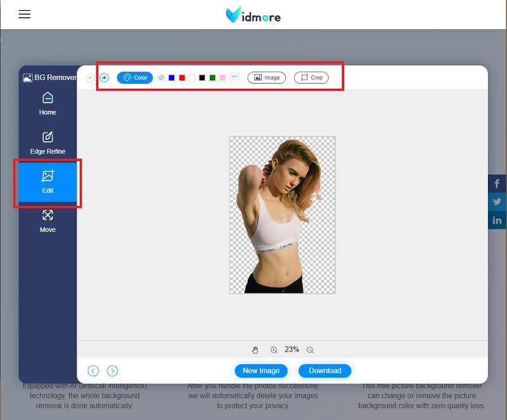This screenshot has height=420, width=507.
Task: Click the Undo back arrow
Action: [x=89, y=77]
